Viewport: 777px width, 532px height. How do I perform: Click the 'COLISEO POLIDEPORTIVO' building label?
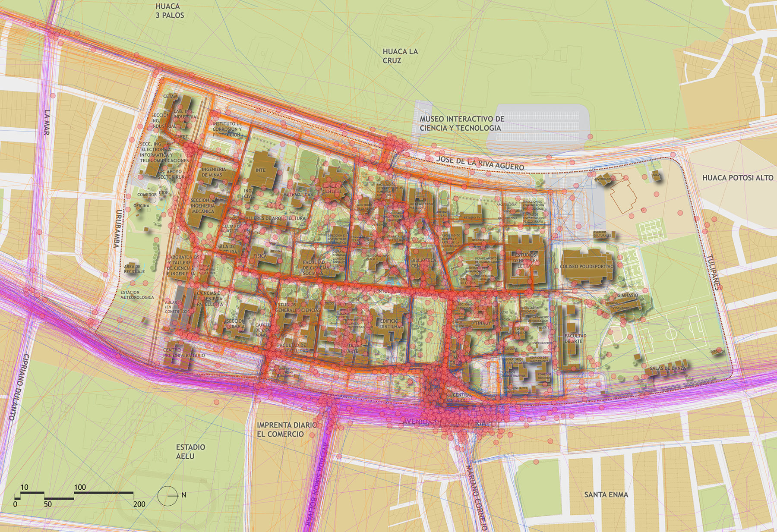[x=587, y=266]
